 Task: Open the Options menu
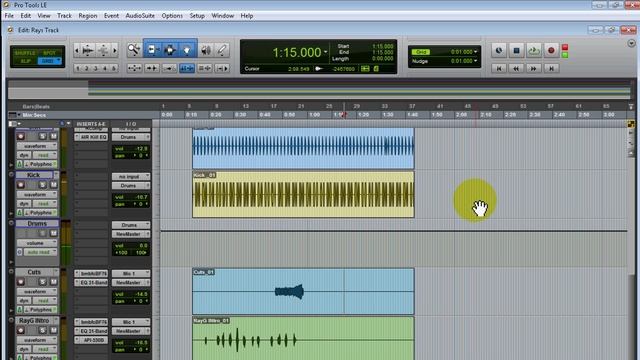(172, 16)
